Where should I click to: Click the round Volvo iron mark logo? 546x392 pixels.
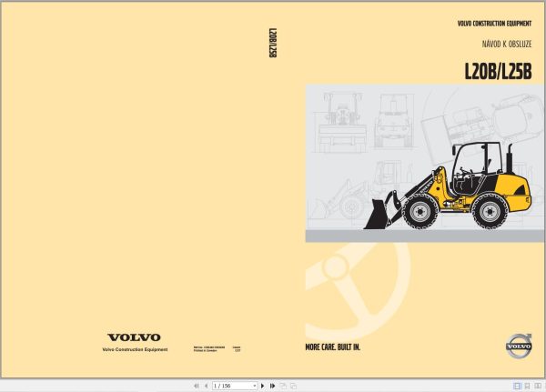[519, 346]
